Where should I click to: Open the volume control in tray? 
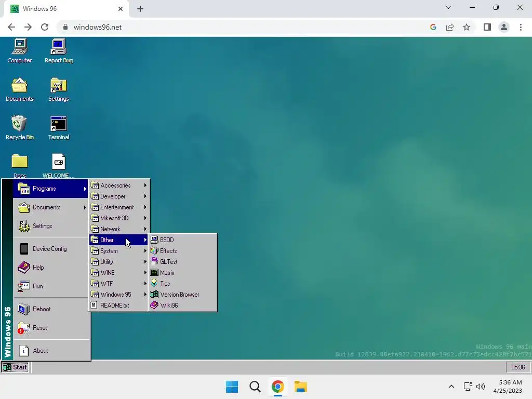[481, 387]
